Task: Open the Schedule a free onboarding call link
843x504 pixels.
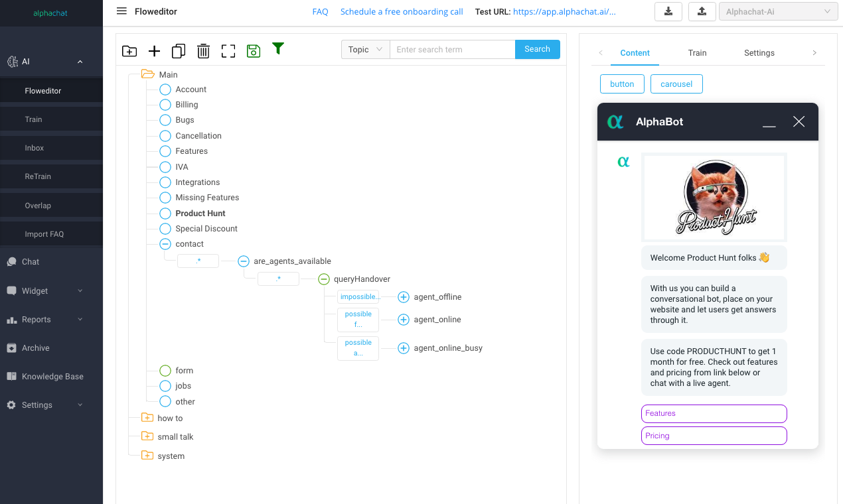Action: pos(402,11)
